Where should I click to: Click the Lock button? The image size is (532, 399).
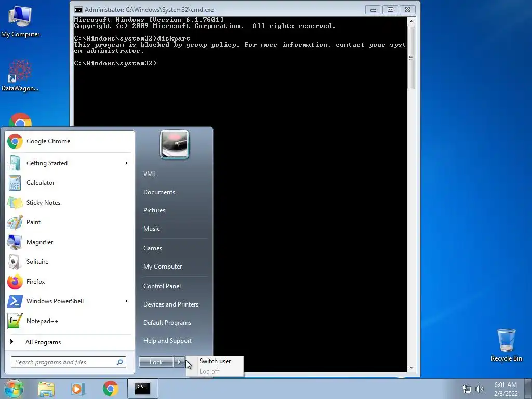pyautogui.click(x=156, y=362)
